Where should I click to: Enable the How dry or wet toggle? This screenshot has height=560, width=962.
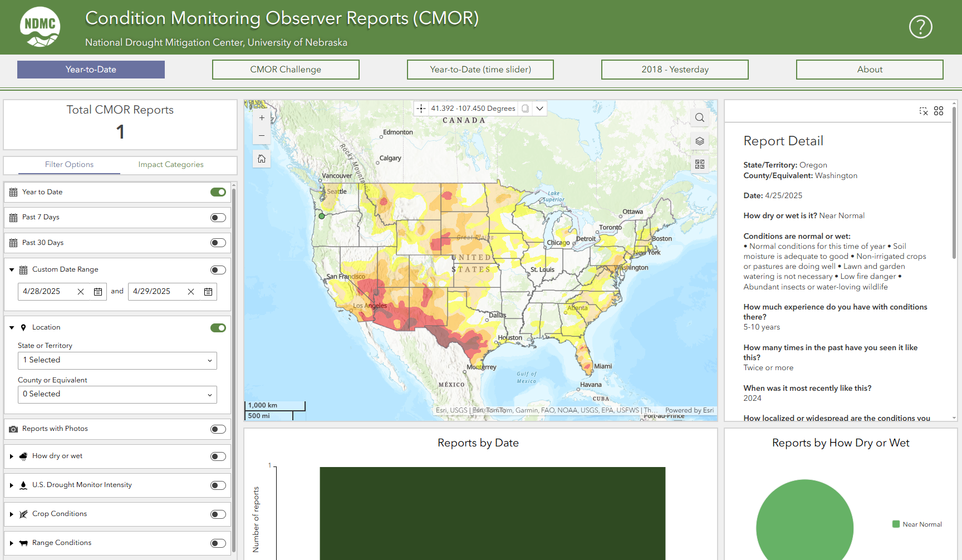218,456
